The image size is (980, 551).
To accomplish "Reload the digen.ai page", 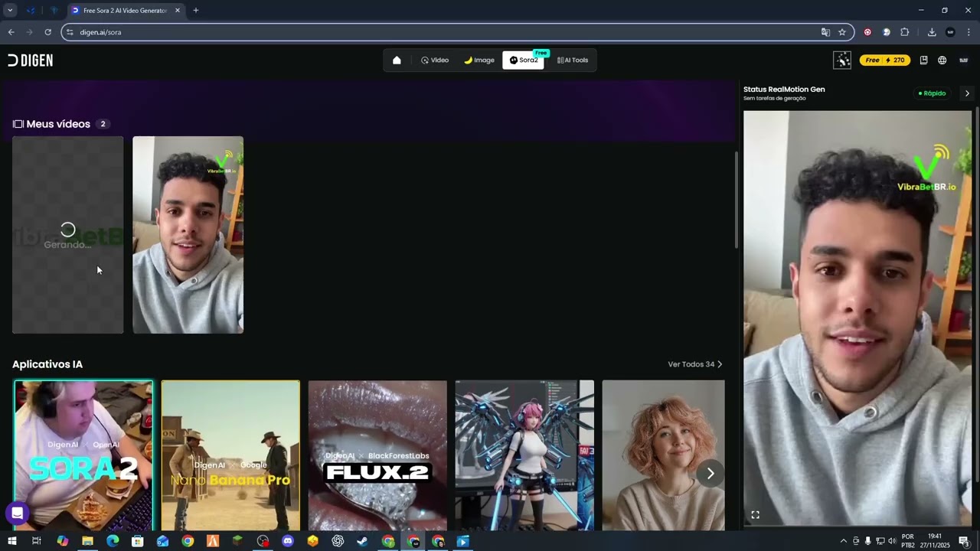I will [47, 32].
